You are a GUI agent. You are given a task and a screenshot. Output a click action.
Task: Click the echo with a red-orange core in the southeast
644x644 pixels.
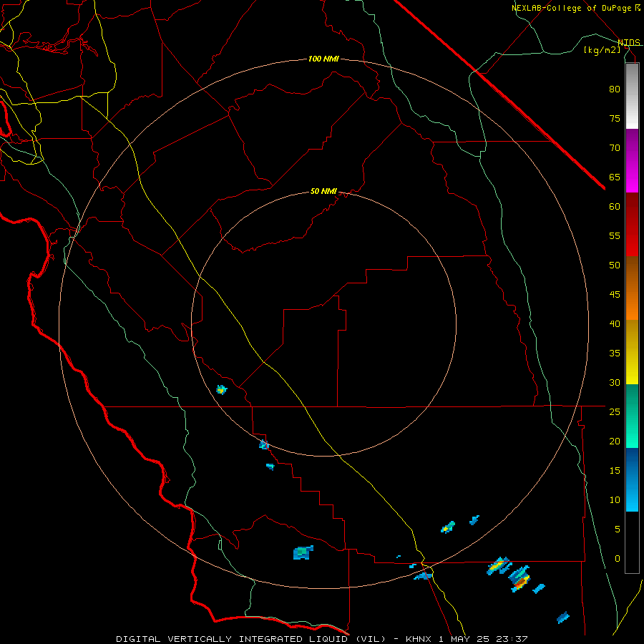pyautogui.click(x=520, y=579)
